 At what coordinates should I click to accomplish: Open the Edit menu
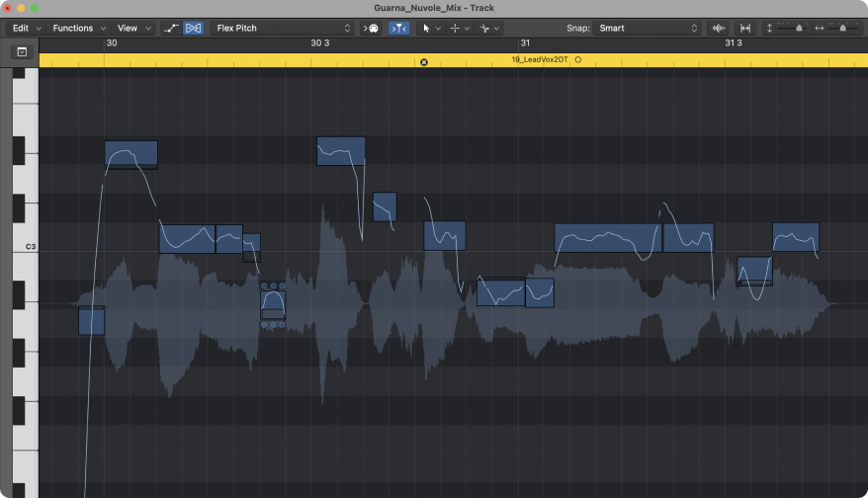point(21,29)
